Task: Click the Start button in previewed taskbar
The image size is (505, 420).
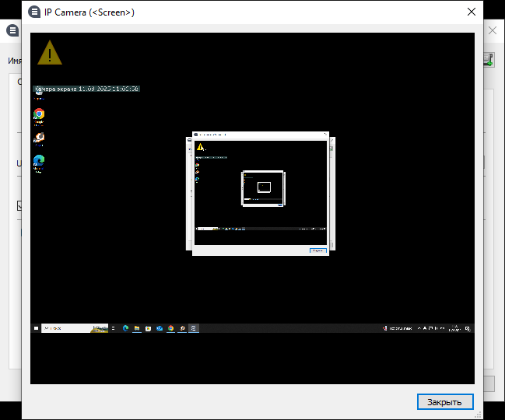Action: (36, 328)
